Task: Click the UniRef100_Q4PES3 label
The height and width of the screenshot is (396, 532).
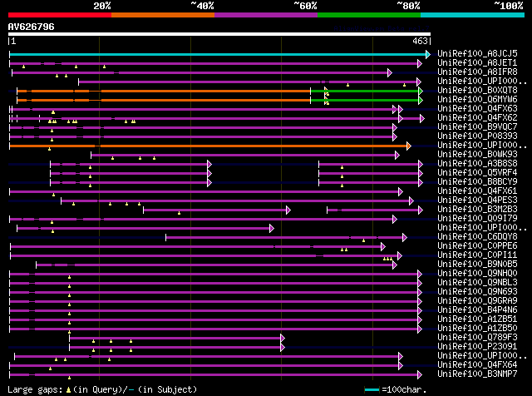Action: click(477, 200)
